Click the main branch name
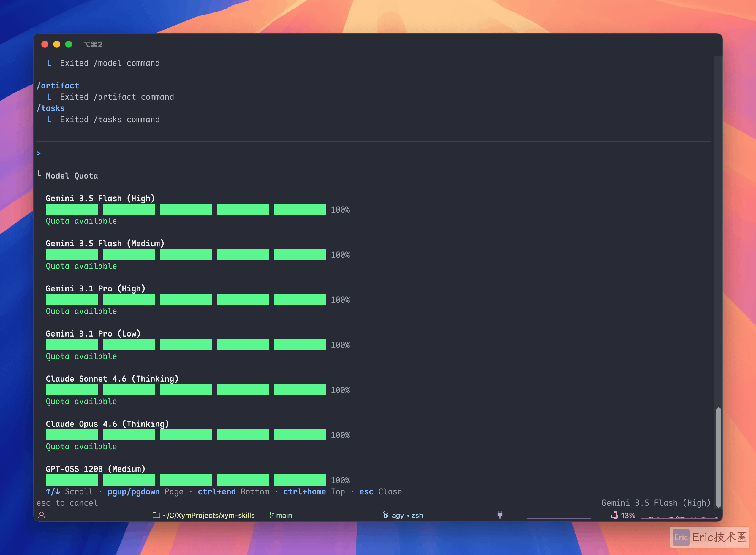The image size is (756, 555). tap(284, 515)
